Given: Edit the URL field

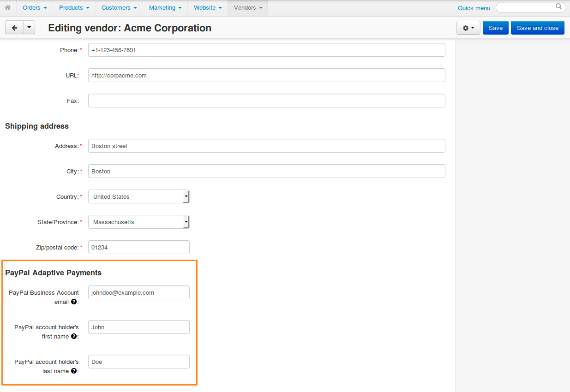Looking at the screenshot, I should (x=267, y=75).
